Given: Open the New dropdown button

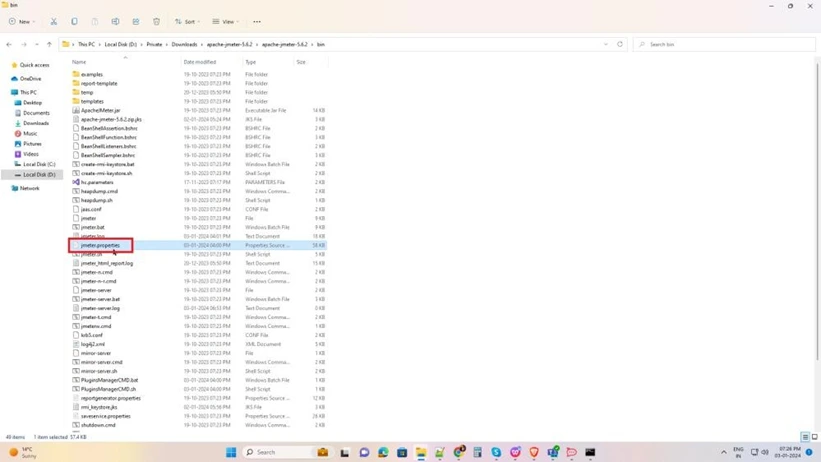Looking at the screenshot, I should tap(22, 21).
